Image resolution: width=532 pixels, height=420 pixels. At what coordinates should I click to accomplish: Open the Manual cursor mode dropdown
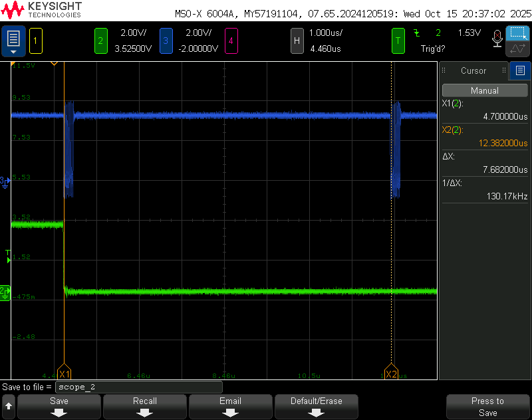point(485,90)
